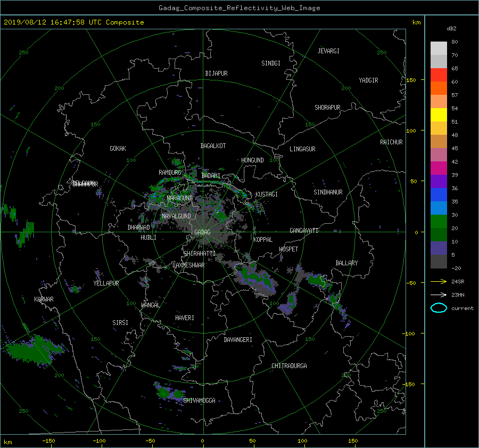The image size is (479, 448).
Task: Click the cyan current ellipse legend icon
Action: point(439,308)
